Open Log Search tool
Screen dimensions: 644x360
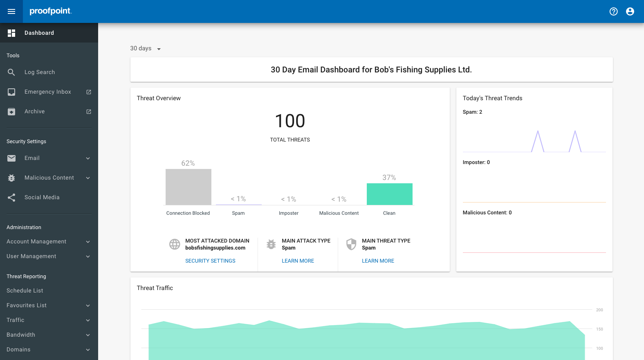(x=49, y=72)
